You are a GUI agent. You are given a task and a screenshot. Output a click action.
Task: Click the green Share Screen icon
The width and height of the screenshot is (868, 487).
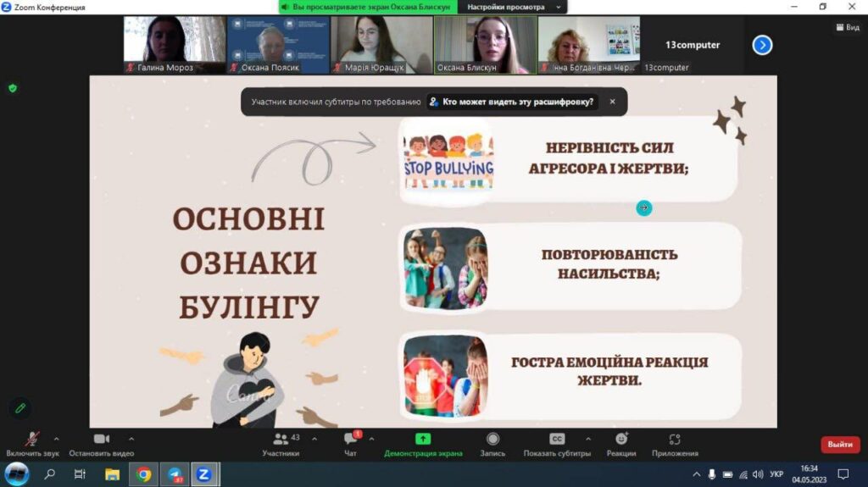[x=423, y=439]
